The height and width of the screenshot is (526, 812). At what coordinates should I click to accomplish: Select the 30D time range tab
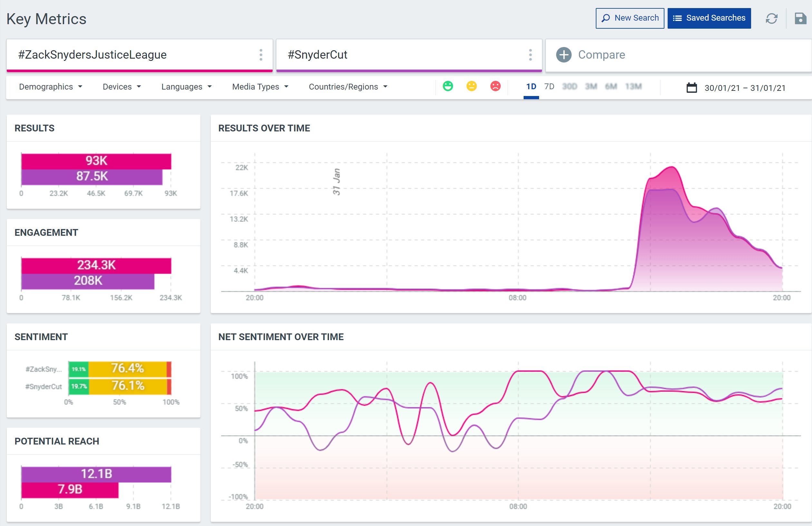click(569, 87)
